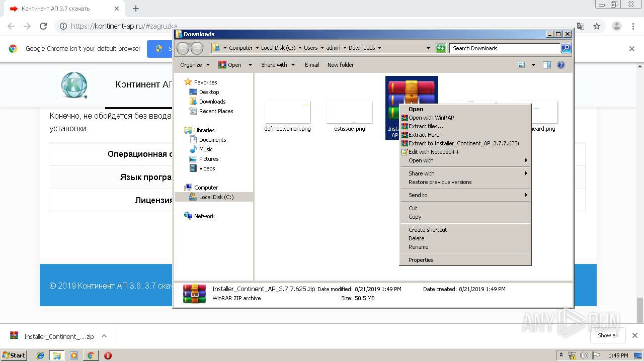Open download item options chevron
Screen dimensions: 644x362
coord(104,336)
